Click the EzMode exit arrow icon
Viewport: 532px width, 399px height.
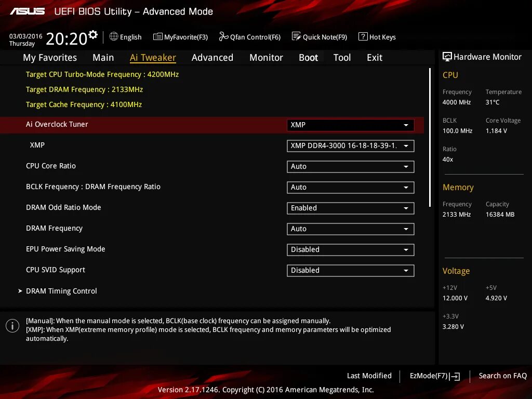tap(455, 376)
